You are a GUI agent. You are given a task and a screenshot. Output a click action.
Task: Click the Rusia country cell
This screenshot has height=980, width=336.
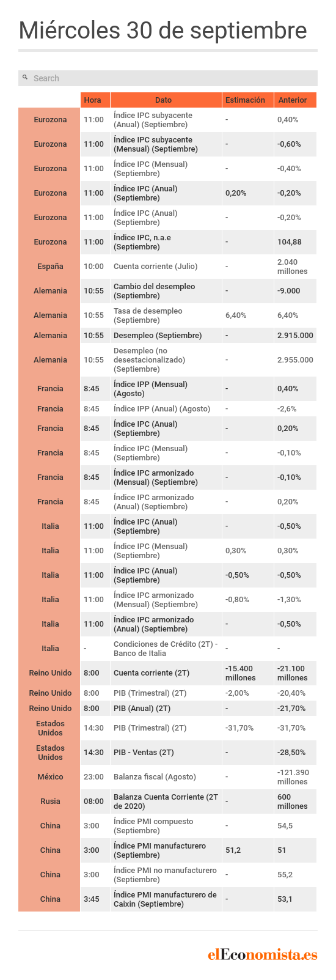pyautogui.click(x=49, y=801)
